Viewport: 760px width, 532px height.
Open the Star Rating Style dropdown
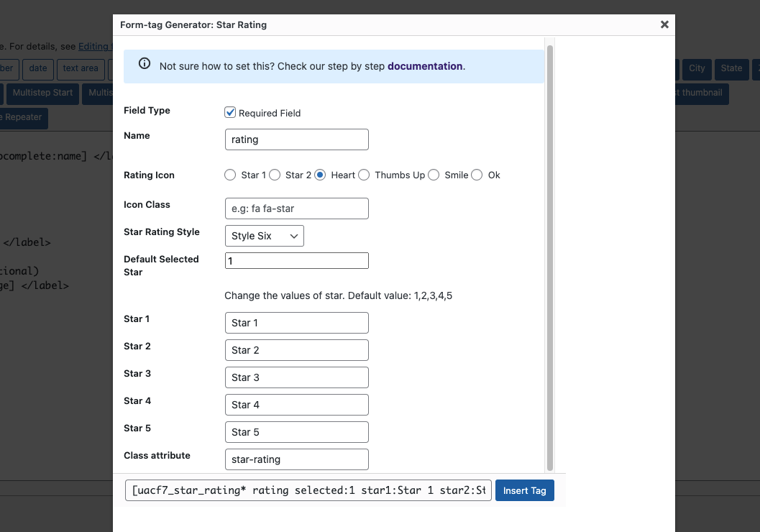(x=264, y=236)
